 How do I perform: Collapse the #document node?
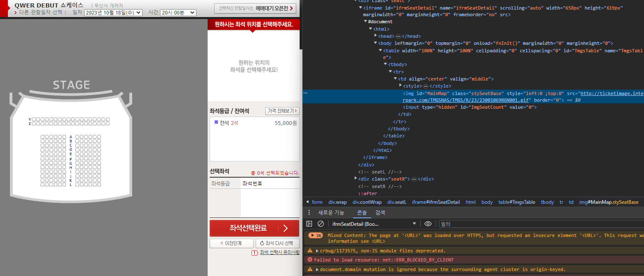tap(366, 22)
